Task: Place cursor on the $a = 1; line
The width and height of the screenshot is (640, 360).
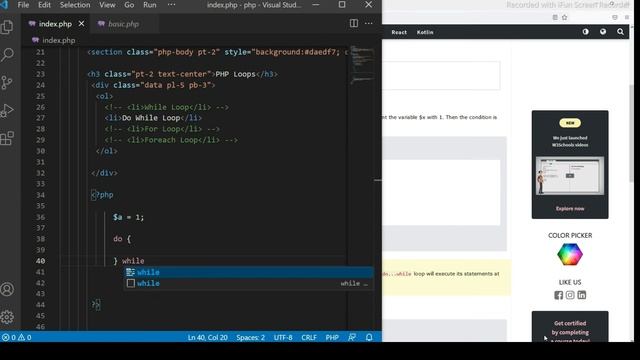Action: [129, 217]
